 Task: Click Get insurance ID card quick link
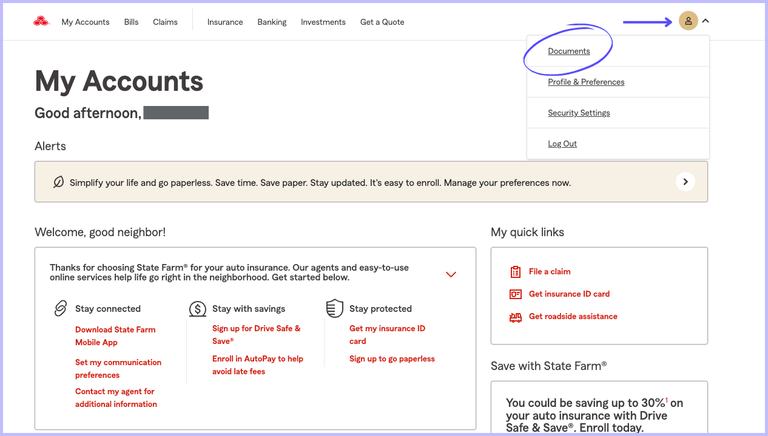tap(569, 294)
